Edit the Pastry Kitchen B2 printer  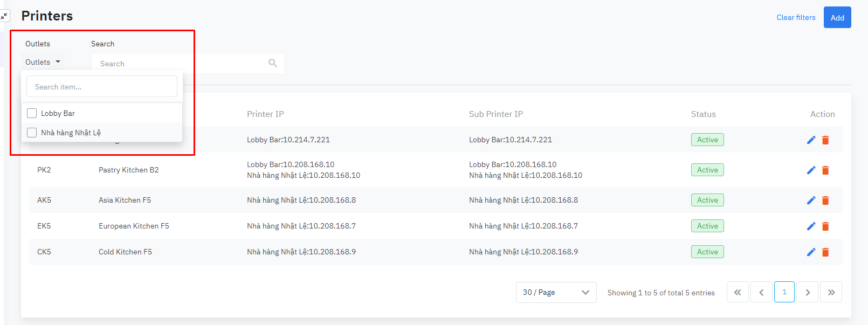pyautogui.click(x=811, y=170)
